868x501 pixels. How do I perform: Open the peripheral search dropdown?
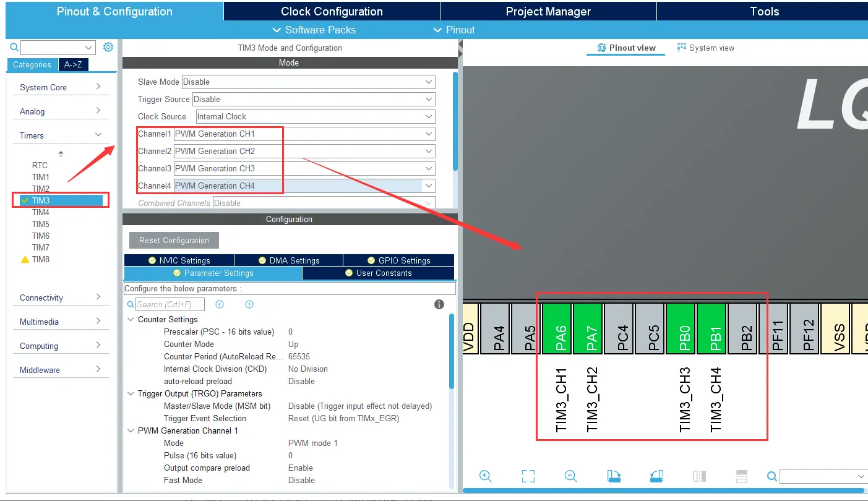point(88,48)
